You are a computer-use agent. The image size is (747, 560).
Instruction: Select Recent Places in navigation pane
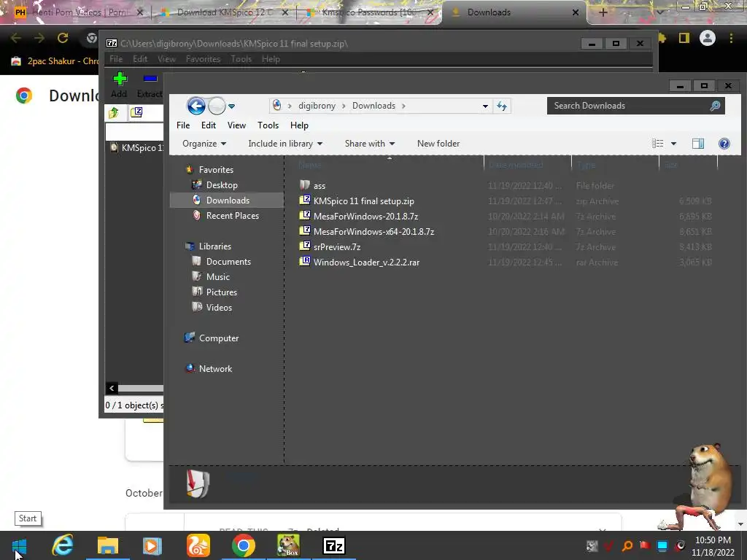(x=232, y=215)
